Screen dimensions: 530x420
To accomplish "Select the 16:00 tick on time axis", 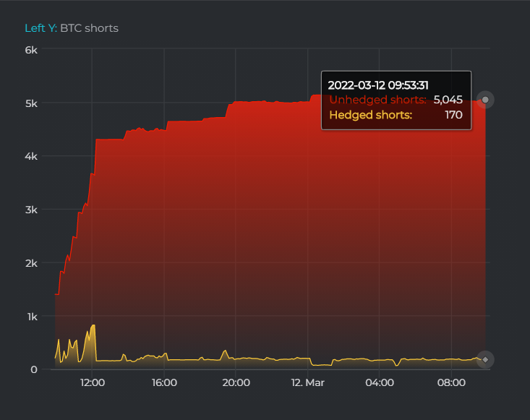I will click(x=164, y=382).
